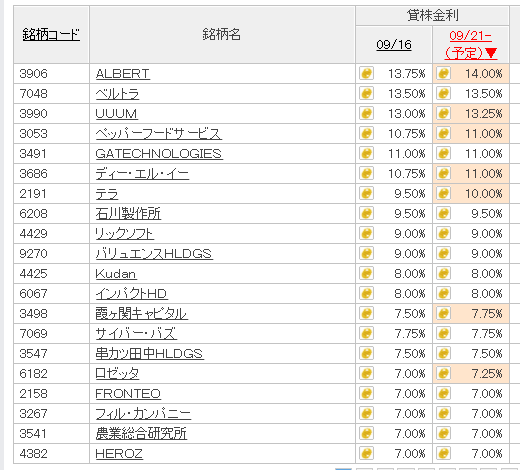Sort by 銘柄コード column header
This screenshot has height=470, width=520.
point(51,34)
